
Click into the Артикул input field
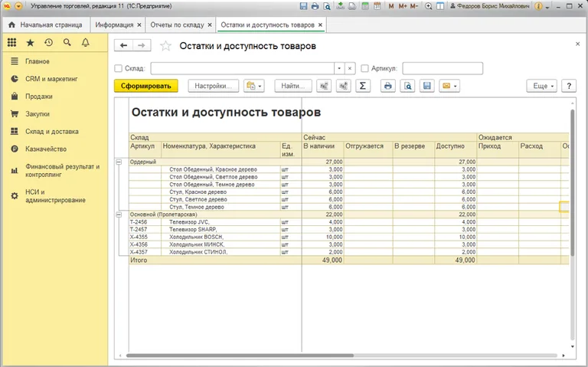442,68
